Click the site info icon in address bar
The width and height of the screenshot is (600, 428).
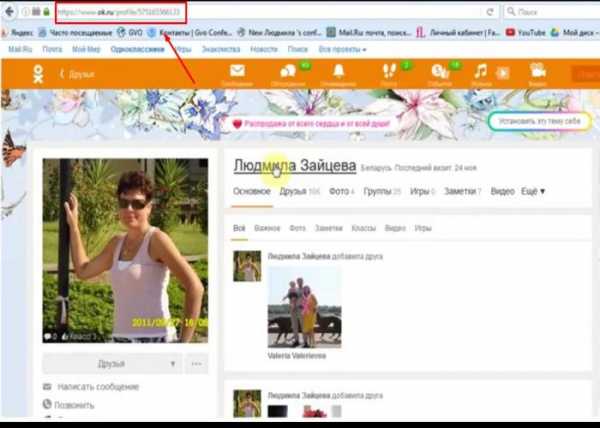pyautogui.click(x=26, y=12)
